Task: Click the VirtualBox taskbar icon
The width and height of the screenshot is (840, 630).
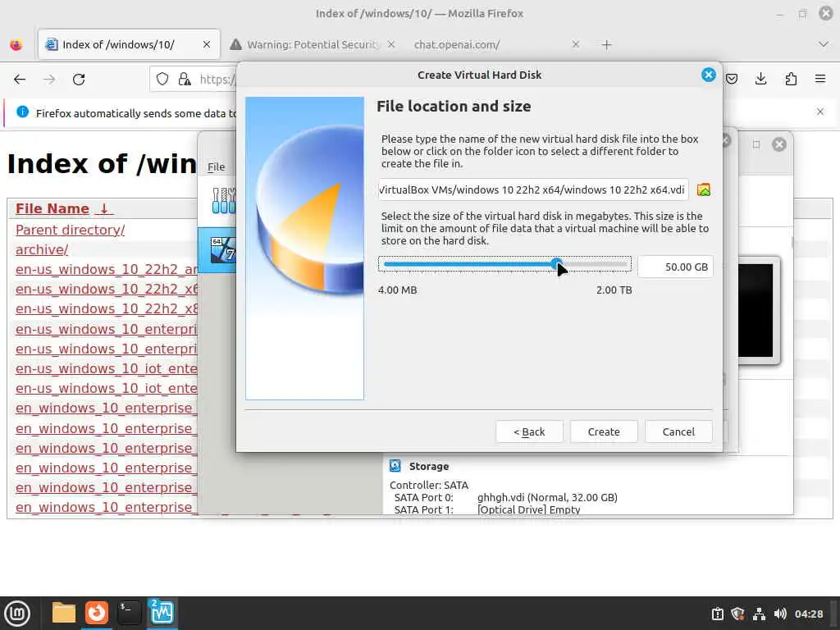Action: coord(162,613)
